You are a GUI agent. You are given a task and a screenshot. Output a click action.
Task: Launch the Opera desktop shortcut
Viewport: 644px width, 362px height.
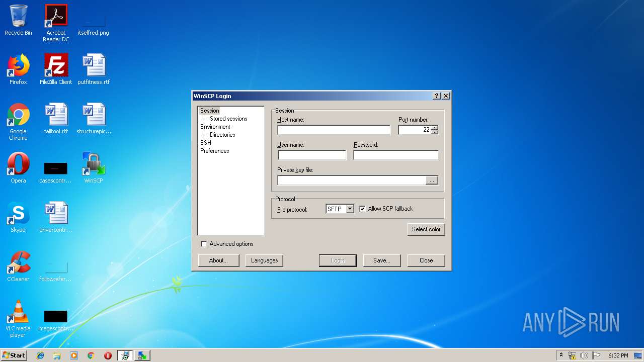click(x=18, y=168)
